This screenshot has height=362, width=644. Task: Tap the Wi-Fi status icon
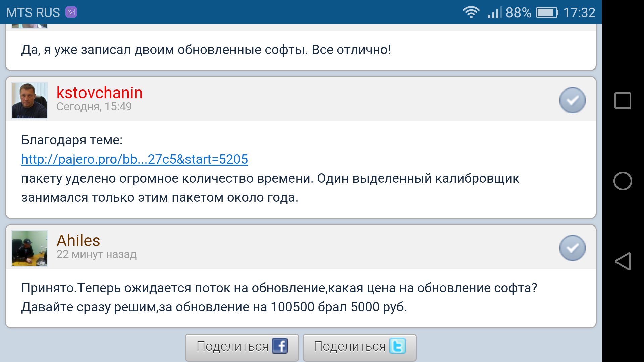[x=471, y=12]
